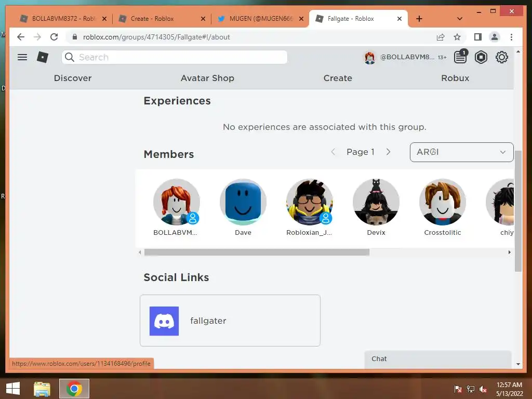Click the share page icon in address bar

[441, 37]
